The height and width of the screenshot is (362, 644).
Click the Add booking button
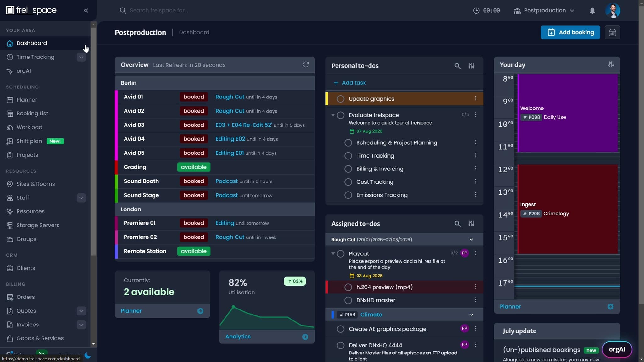[570, 32]
